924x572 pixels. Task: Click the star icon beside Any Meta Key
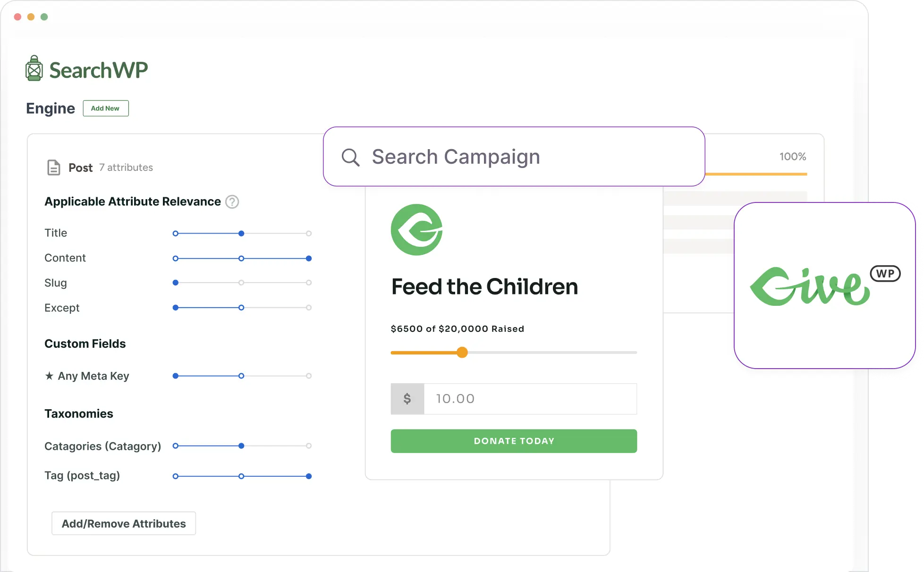49,376
